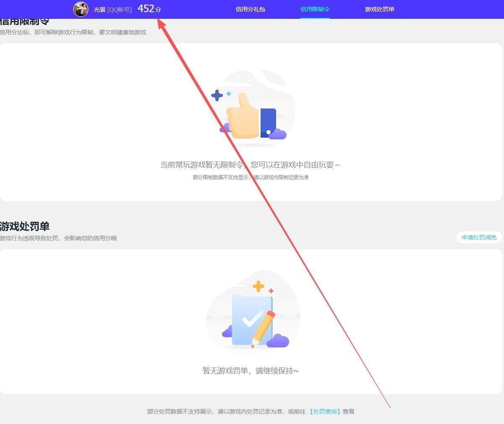The height and width of the screenshot is (424, 504).
Task: Open the 【处罚查询】 link
Action: point(325,411)
